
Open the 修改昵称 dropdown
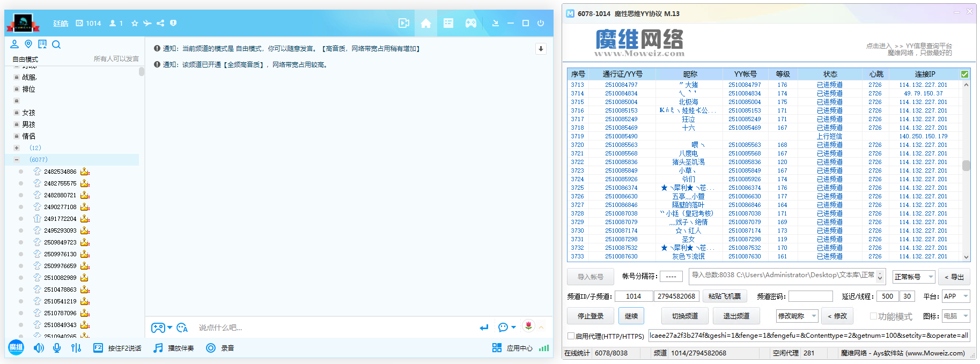[798, 316]
